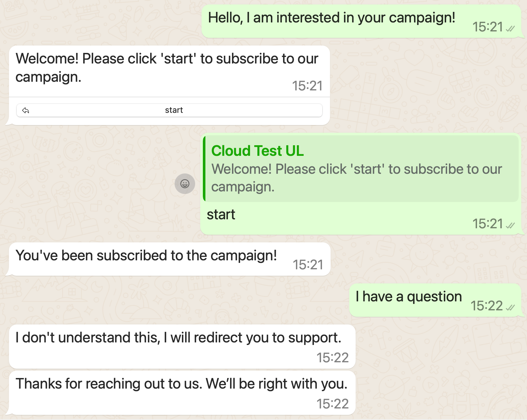Click the 'start' quick reply button
Image resolution: width=527 pixels, height=420 pixels.
[169, 110]
